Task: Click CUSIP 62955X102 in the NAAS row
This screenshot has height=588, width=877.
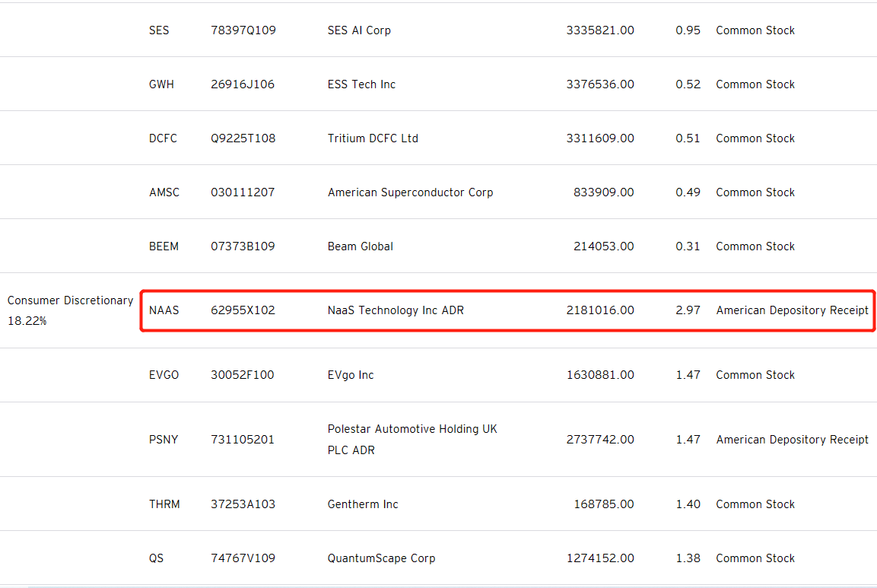Action: coord(243,310)
